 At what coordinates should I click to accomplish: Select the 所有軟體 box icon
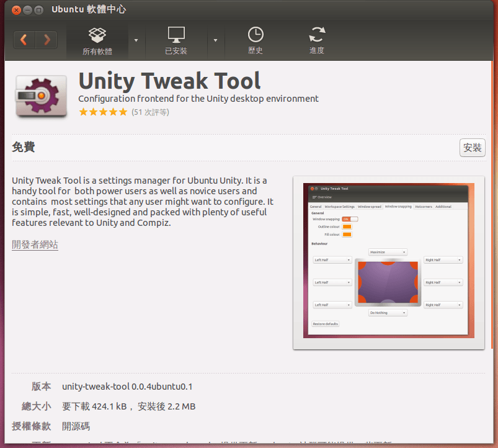click(97, 34)
